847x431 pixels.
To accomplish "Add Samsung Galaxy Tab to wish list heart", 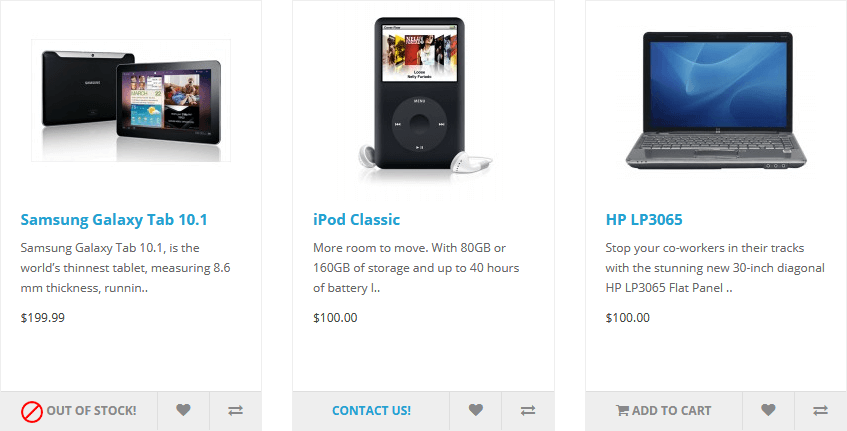I will pyautogui.click(x=183, y=410).
